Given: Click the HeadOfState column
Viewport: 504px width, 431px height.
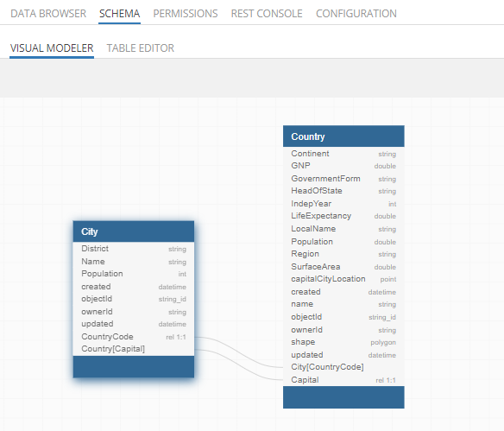Looking at the screenshot, I should click(x=343, y=191).
